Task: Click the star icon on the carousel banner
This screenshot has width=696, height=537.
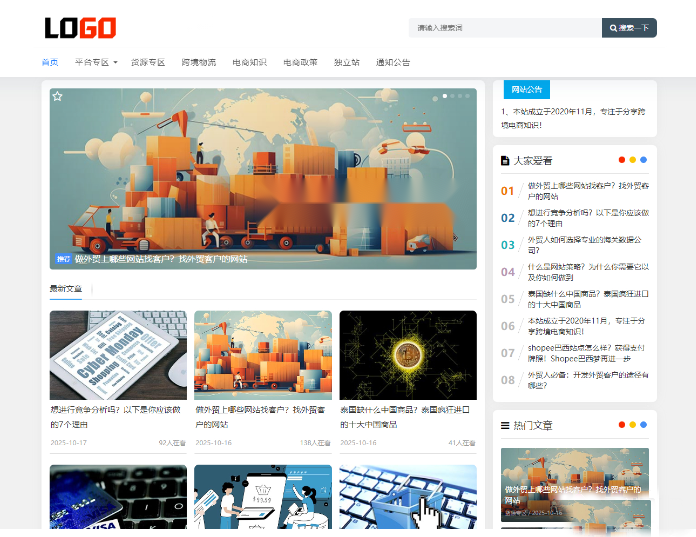Action: click(x=57, y=96)
